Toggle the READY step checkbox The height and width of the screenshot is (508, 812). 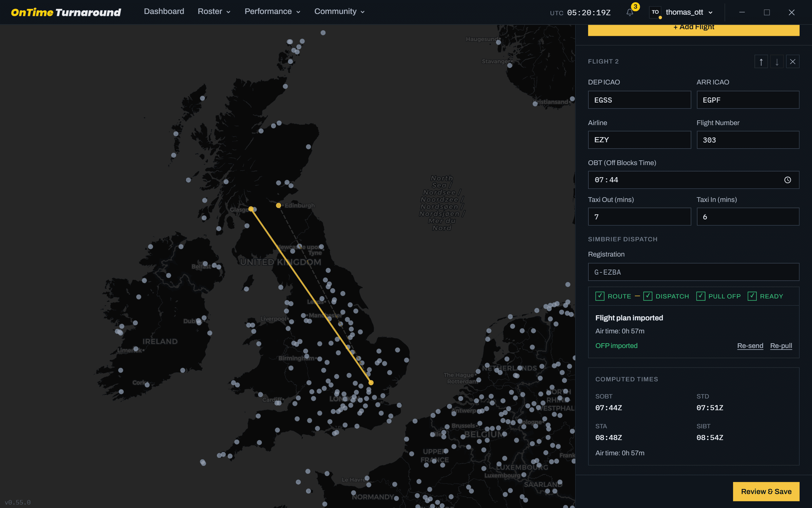point(752,296)
